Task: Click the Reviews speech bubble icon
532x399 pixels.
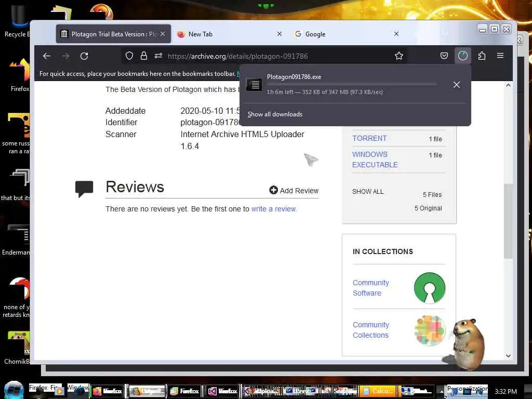Action: click(84, 189)
